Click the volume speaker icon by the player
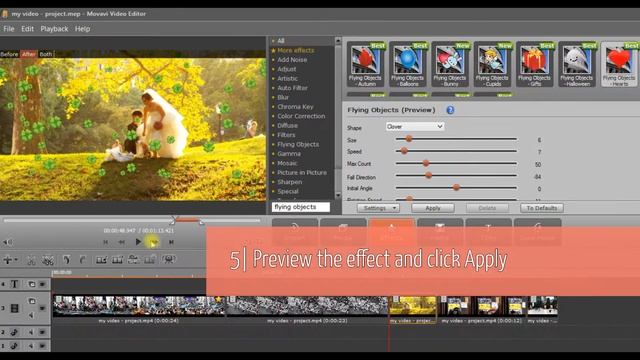Screen dimensions: 640x360 coord(7,242)
